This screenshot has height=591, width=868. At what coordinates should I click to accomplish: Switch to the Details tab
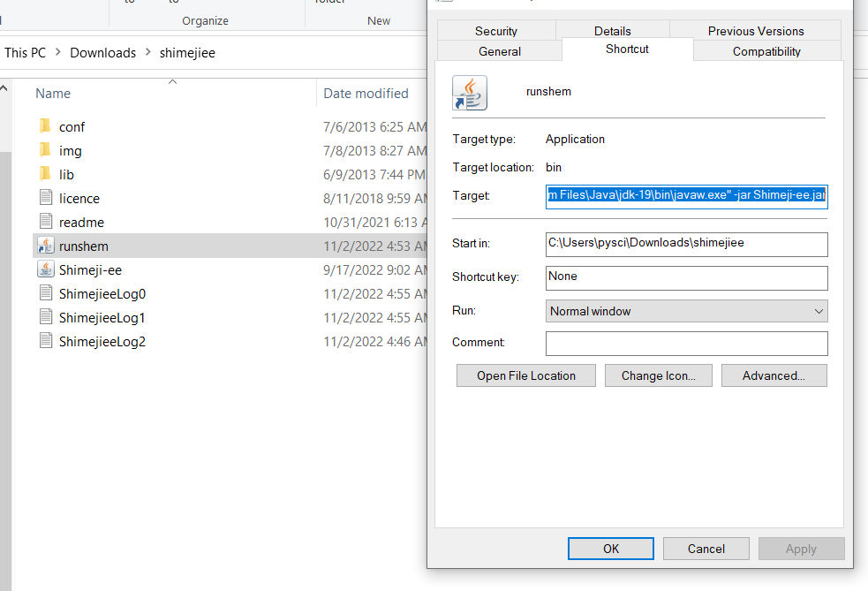[612, 31]
